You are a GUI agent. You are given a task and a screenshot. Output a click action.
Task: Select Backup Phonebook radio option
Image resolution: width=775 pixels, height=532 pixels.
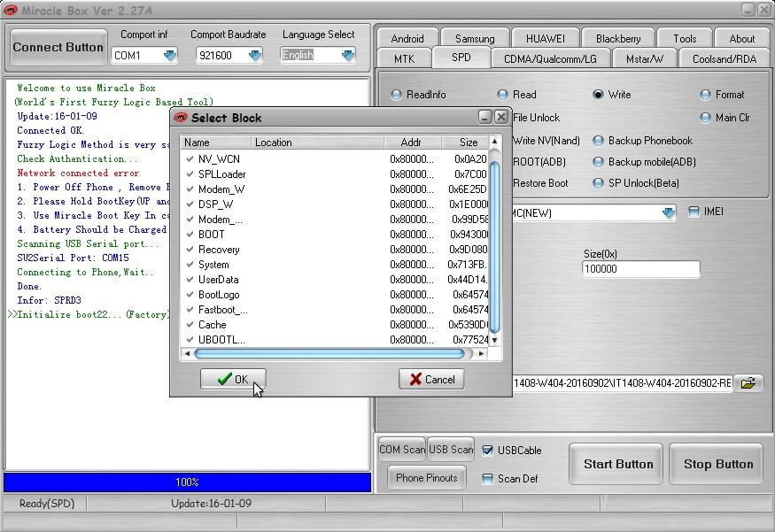[x=598, y=141]
